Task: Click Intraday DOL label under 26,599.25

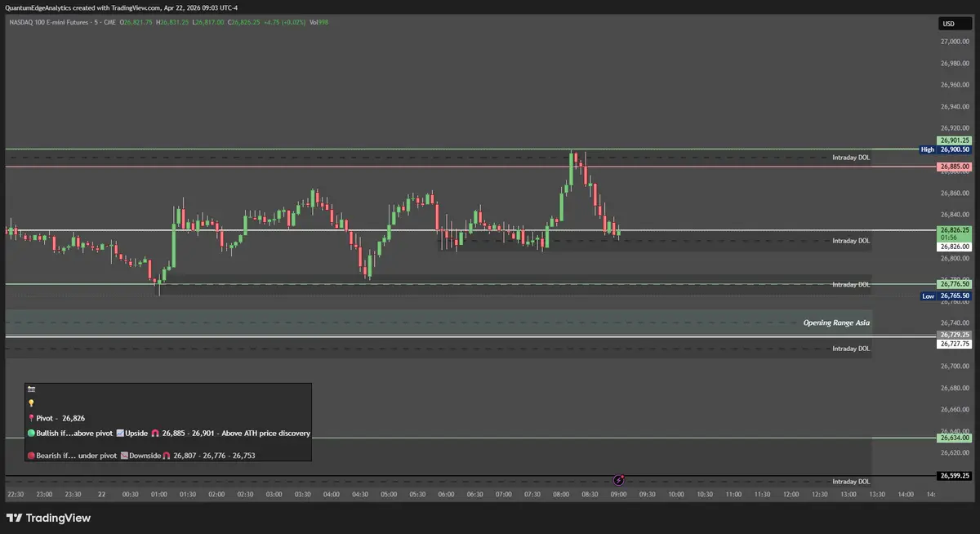Action: coord(851,482)
